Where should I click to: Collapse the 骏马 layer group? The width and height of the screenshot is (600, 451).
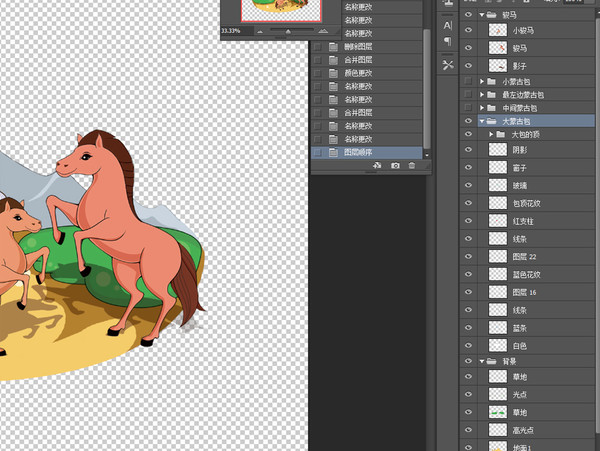[482, 15]
